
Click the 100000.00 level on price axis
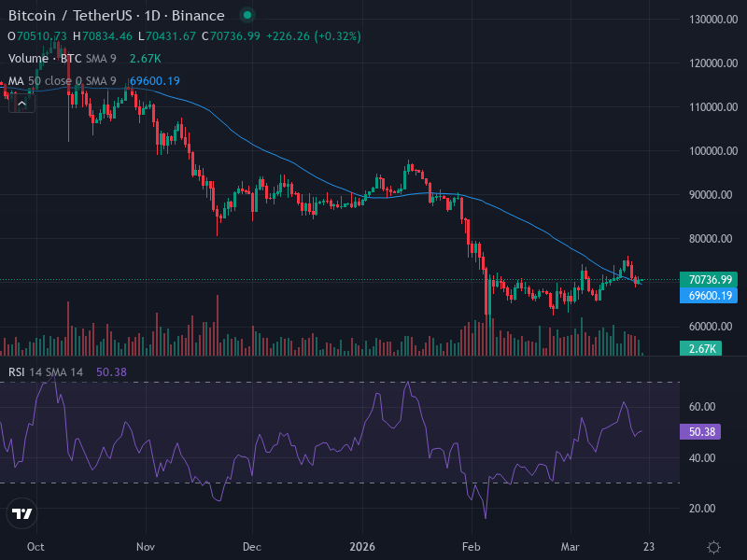[x=713, y=151]
